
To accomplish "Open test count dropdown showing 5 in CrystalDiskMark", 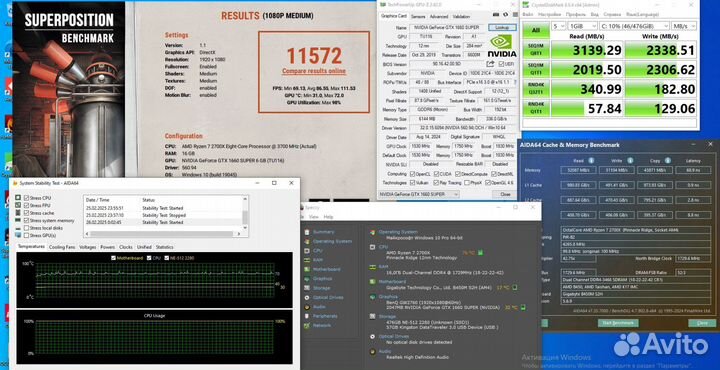I will coord(558,26).
